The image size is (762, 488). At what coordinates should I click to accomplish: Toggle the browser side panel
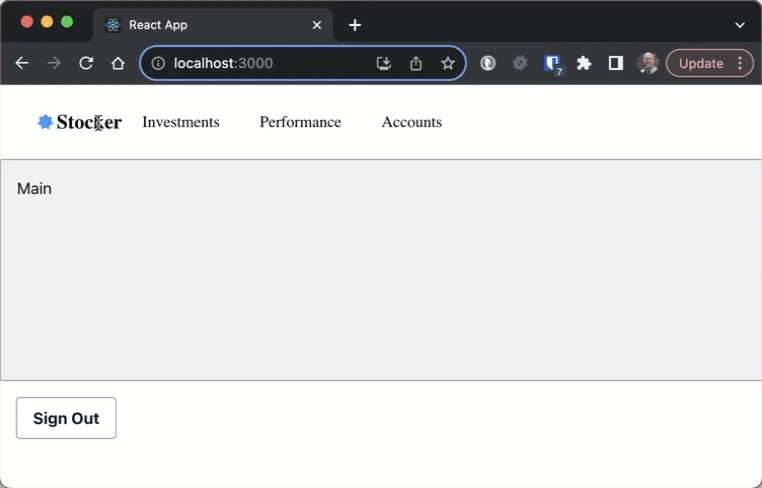coord(616,63)
